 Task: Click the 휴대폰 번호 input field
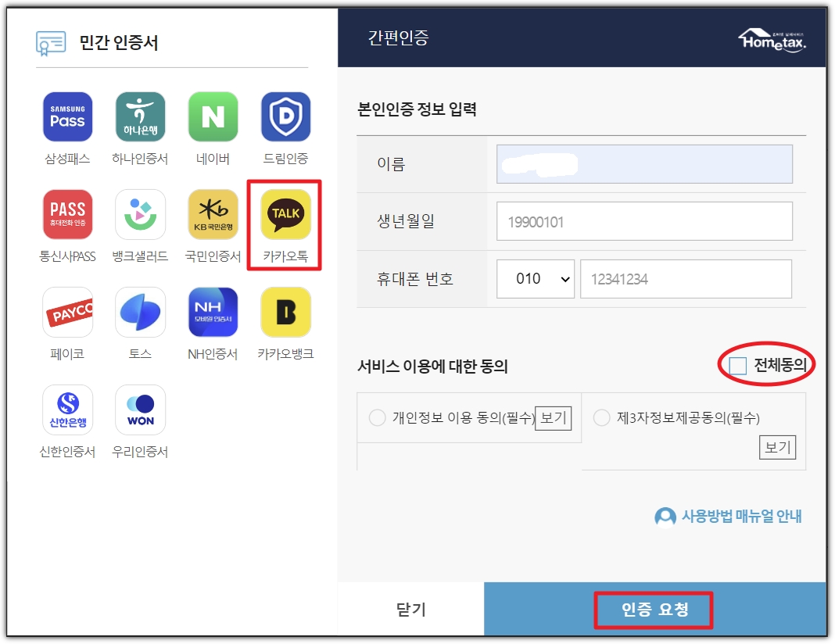tap(686, 278)
